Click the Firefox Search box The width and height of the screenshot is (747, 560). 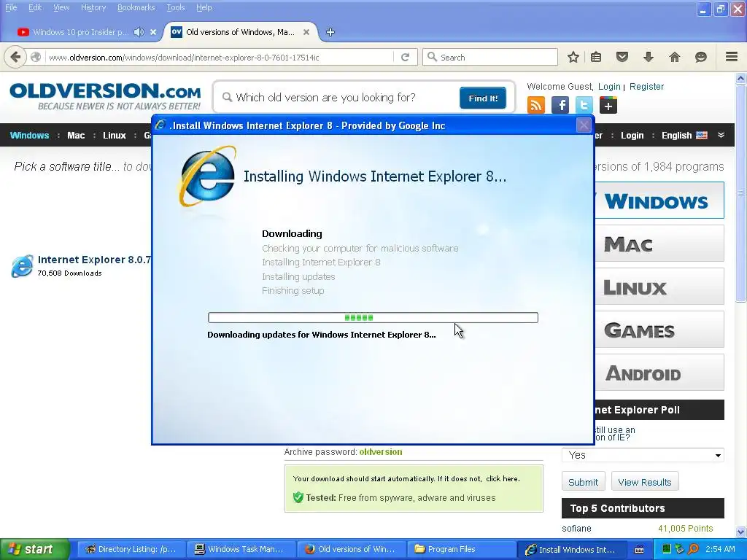point(489,57)
